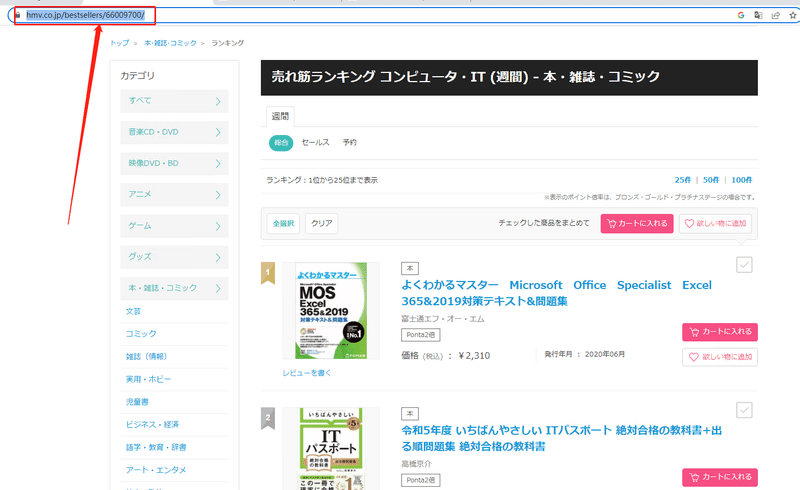
Task: Expand the すべて category arrow
Action: [218, 102]
